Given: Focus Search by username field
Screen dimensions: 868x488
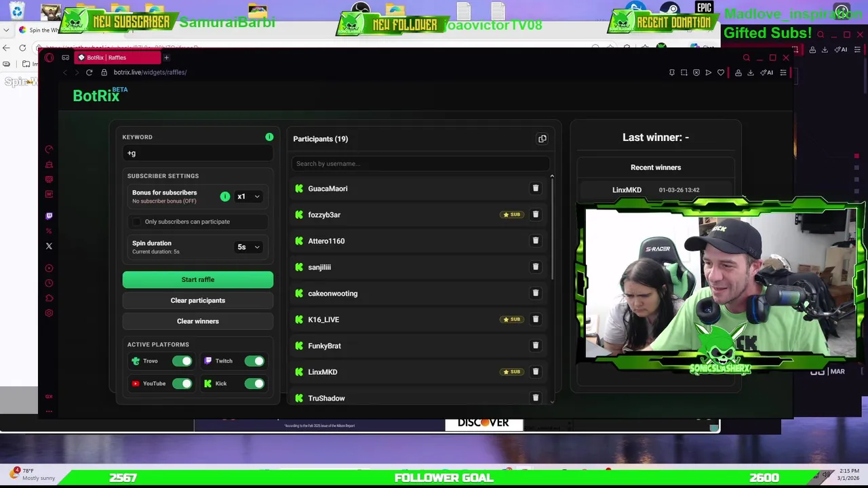Looking at the screenshot, I should pyautogui.click(x=420, y=163).
